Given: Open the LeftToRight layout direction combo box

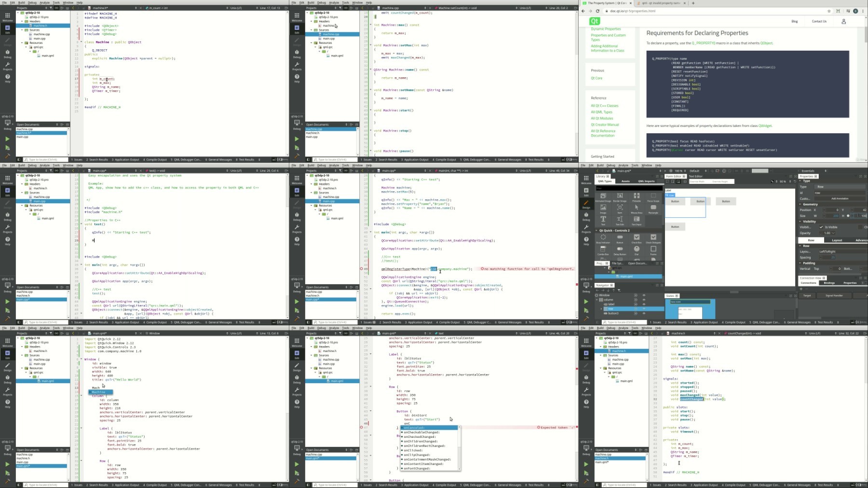Looking at the screenshot, I should click(841, 251).
